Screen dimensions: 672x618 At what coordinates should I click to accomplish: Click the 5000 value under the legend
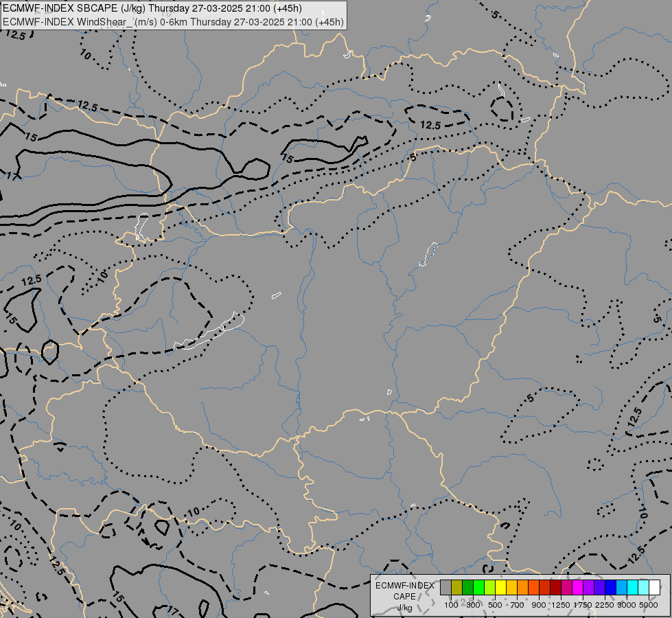tap(649, 605)
